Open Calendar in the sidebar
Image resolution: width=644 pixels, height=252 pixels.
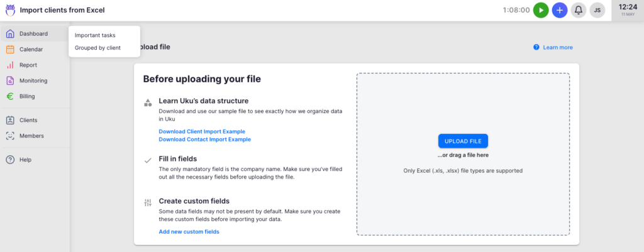coord(31,49)
